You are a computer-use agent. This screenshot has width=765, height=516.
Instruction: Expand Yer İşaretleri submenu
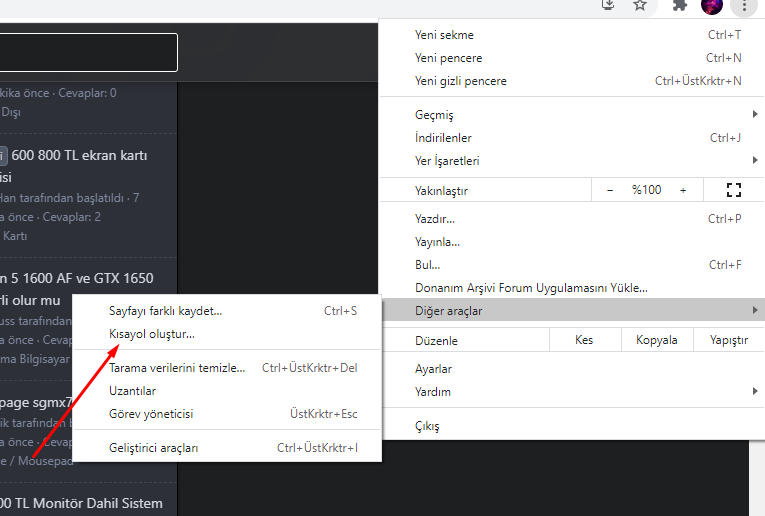[x=572, y=161]
